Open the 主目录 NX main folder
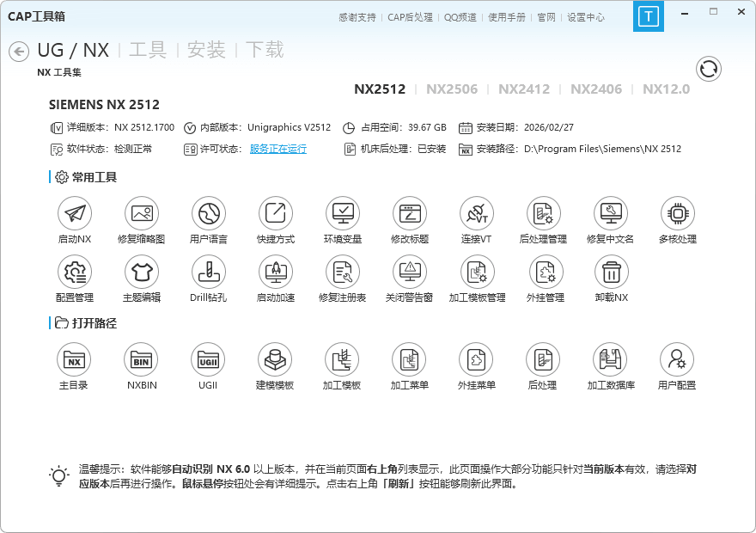Image resolution: width=756 pixels, height=533 pixels. [x=74, y=360]
